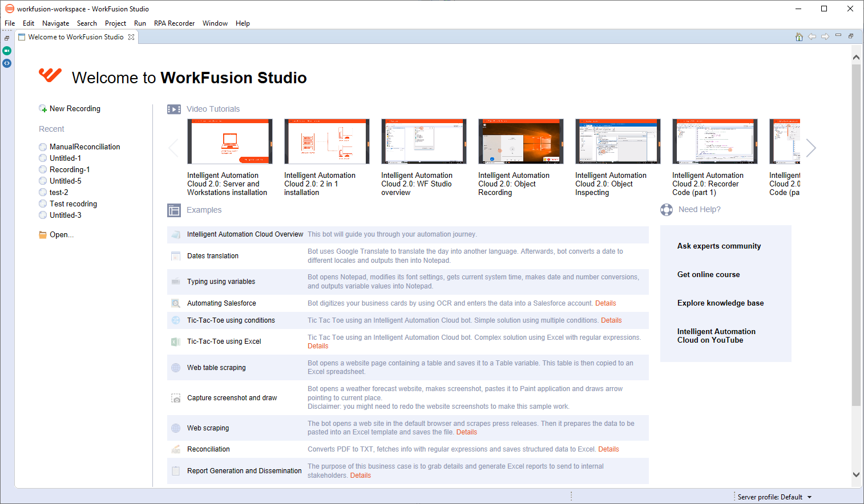This screenshot has height=504, width=864.
Task: Open recent item Test recodring
Action: tap(73, 204)
